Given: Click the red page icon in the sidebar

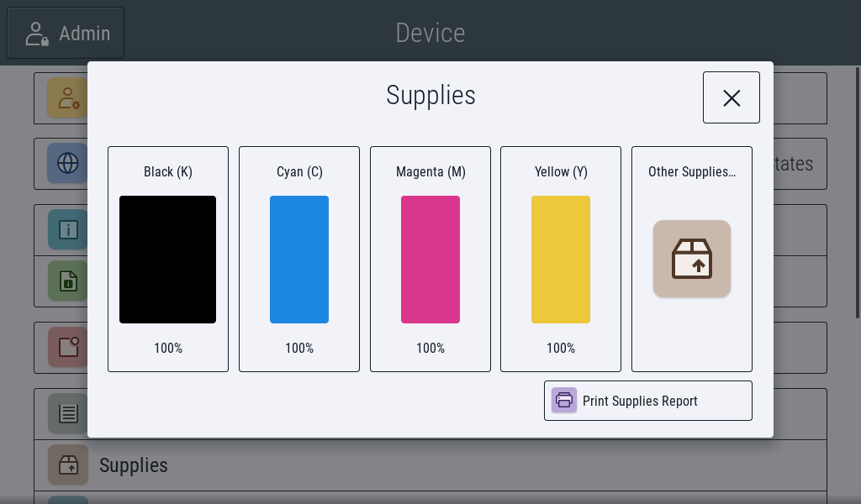Looking at the screenshot, I should [68, 347].
